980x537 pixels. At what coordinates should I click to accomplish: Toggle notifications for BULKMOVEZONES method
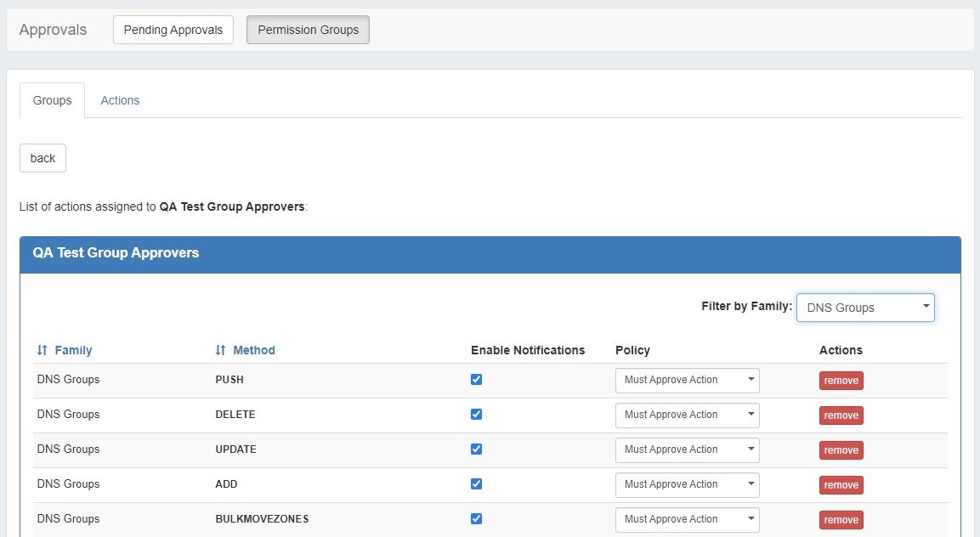476,519
